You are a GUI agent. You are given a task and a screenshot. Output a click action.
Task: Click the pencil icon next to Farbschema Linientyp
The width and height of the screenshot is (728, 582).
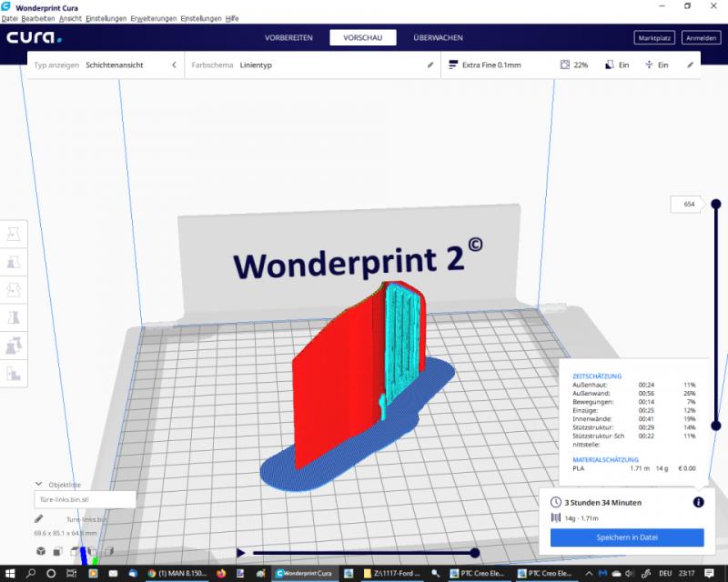point(430,65)
